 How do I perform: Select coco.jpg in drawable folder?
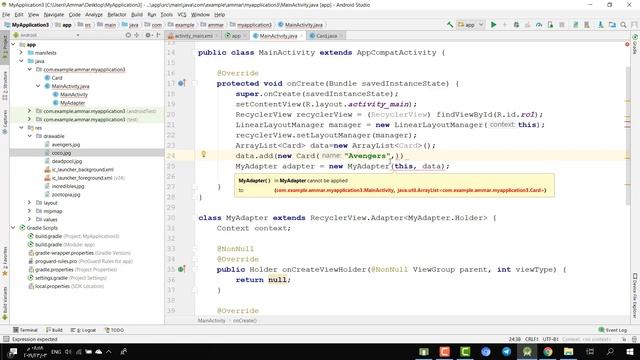pyautogui.click(x=61, y=153)
